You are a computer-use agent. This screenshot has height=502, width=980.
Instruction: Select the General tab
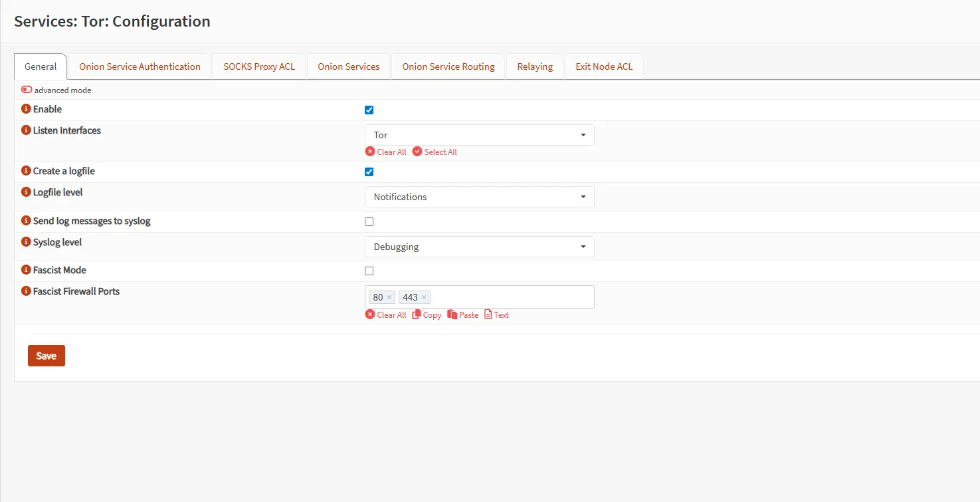[x=41, y=66]
